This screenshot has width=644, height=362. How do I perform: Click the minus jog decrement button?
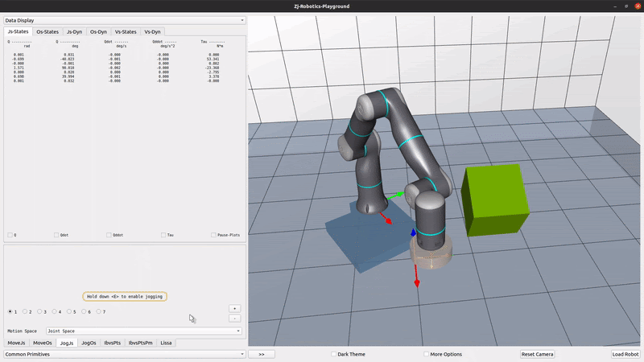(x=234, y=318)
